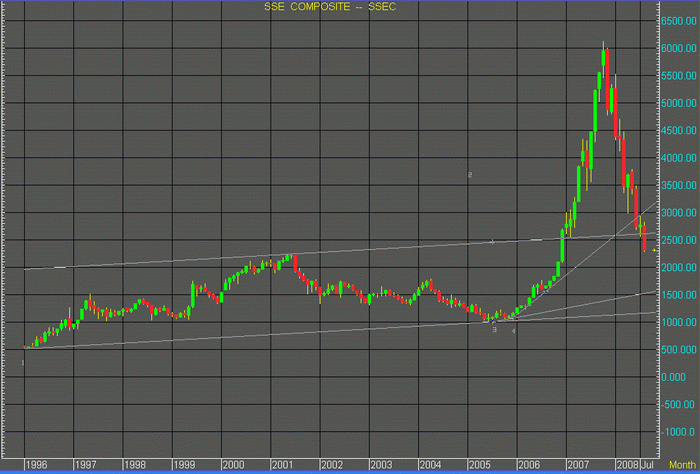Image resolution: width=700 pixels, height=474 pixels.
Task: Select the 2008 year label
Action: (627, 465)
